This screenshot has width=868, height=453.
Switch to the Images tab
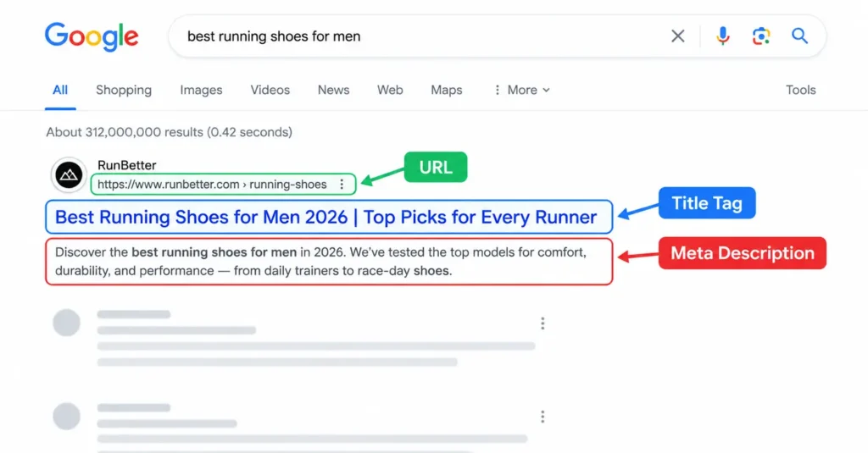201,90
